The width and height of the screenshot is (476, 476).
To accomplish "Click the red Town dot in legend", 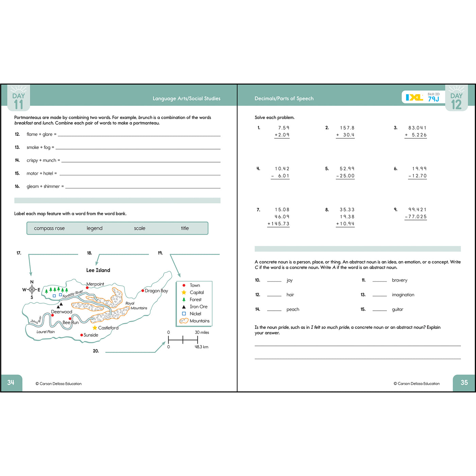I will pyautogui.click(x=184, y=285).
